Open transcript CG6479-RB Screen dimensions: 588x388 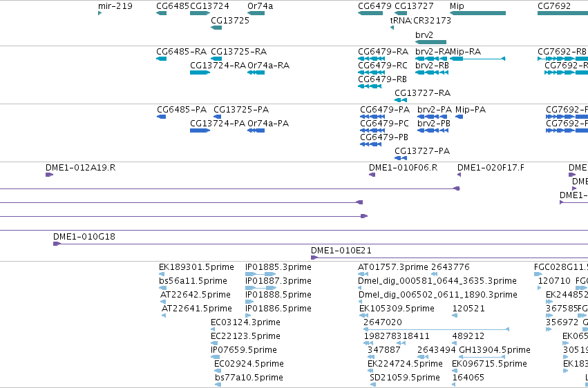click(x=383, y=80)
